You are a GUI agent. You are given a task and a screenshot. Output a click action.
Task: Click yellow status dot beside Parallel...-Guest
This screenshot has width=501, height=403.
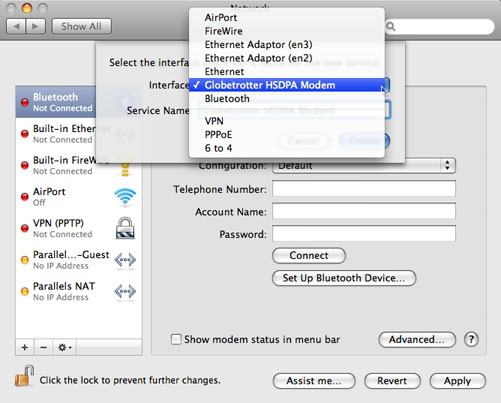[x=25, y=260]
